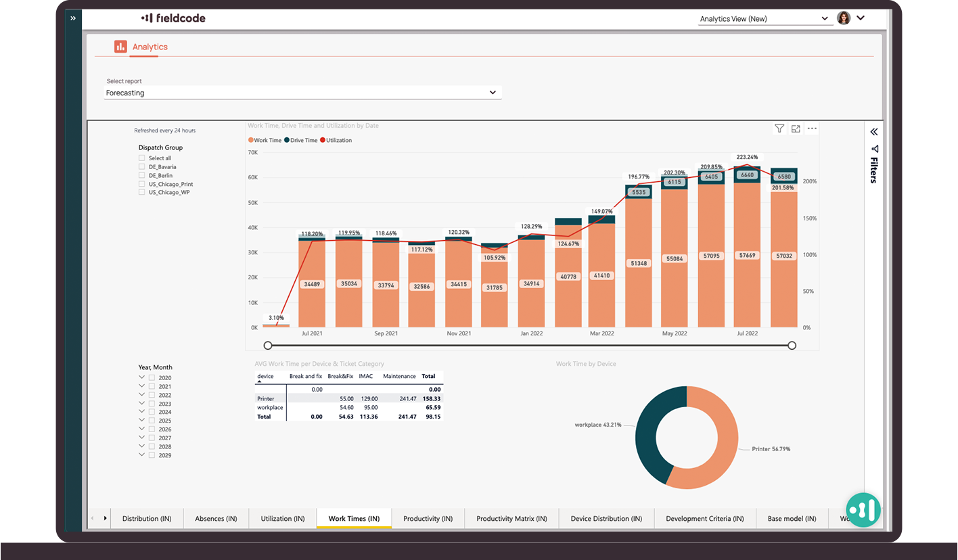The image size is (958, 560).
Task: Click the 34489 work time bar label
Action: 312,284
